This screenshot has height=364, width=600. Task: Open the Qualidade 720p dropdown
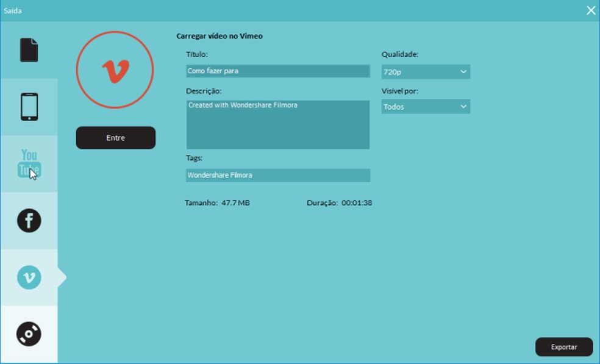pos(426,71)
